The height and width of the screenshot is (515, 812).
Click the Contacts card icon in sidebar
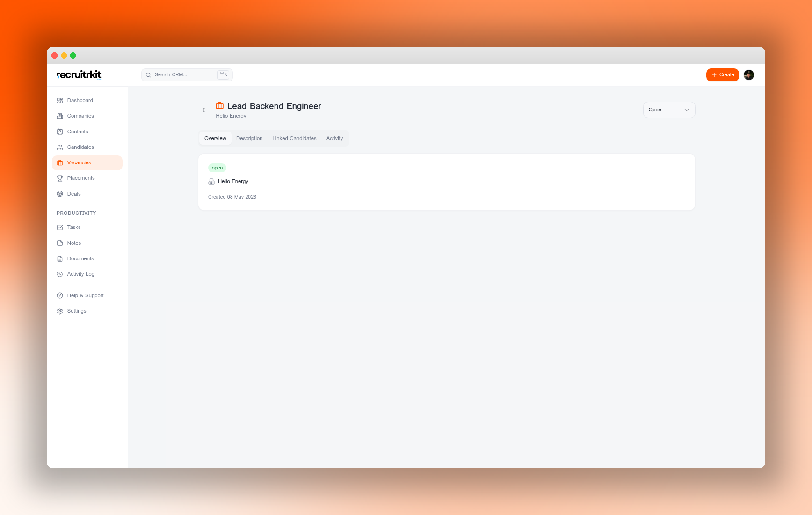point(60,132)
